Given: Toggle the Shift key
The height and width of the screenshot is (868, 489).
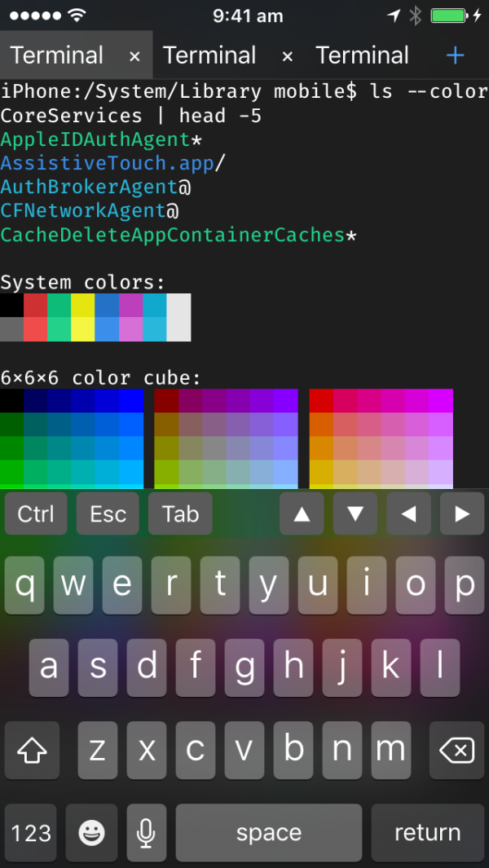Looking at the screenshot, I should pos(32,750).
